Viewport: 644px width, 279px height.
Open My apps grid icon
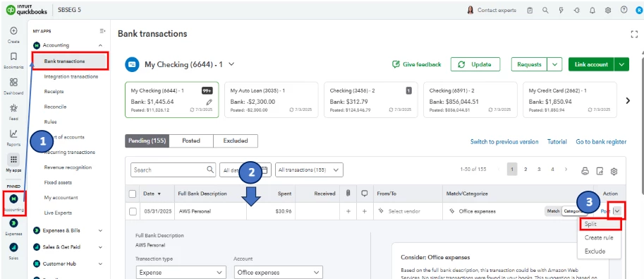pyautogui.click(x=13, y=160)
